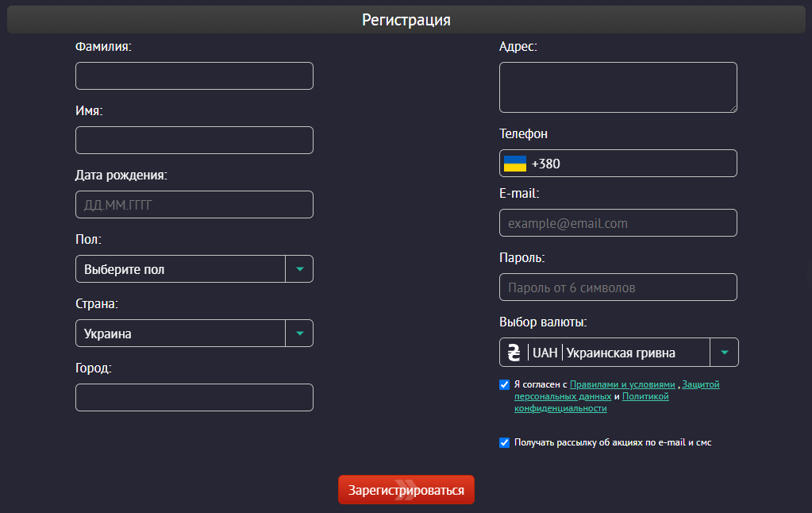
Task: Click the E-mail input field
Action: [618, 223]
